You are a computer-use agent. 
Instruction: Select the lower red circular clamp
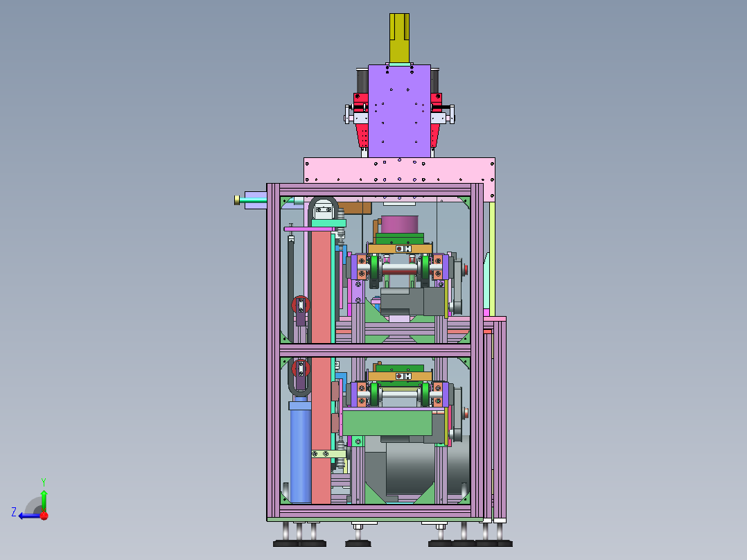pyautogui.click(x=301, y=369)
